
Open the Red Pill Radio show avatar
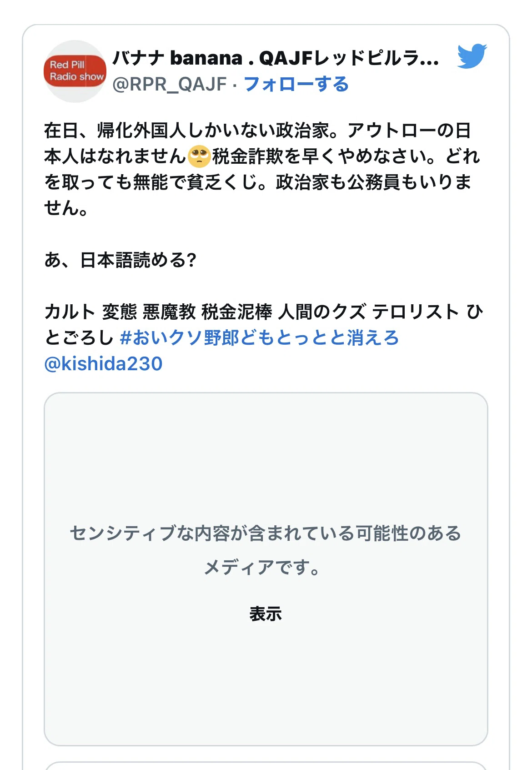[x=75, y=71]
